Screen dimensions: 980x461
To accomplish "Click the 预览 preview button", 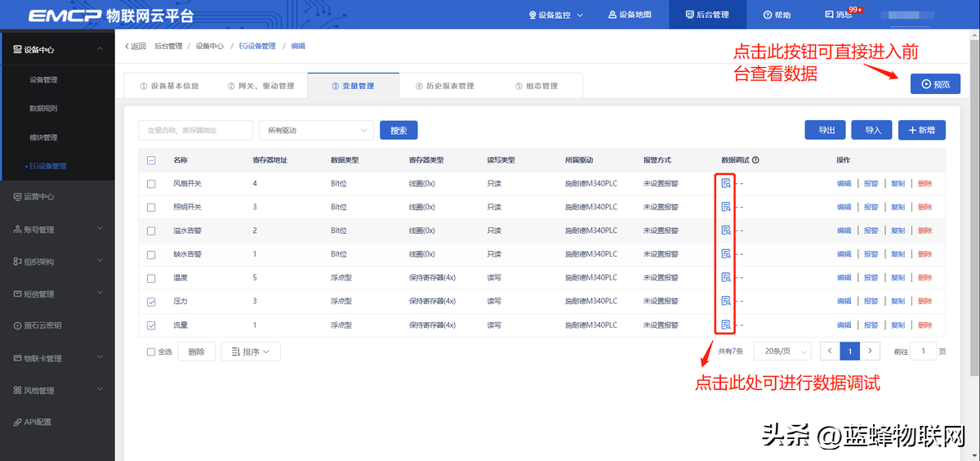I will point(935,83).
